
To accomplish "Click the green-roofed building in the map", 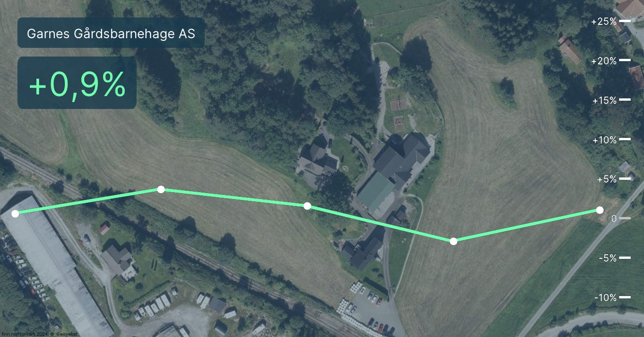I will [x=376, y=193].
